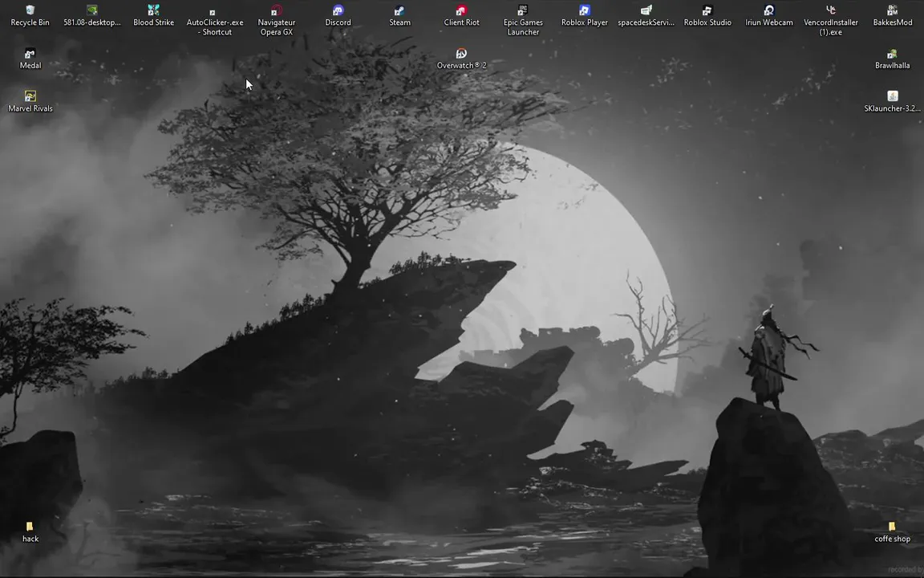The width and height of the screenshot is (924, 578).
Task: Click the coffe shop folder
Action: [892, 531]
